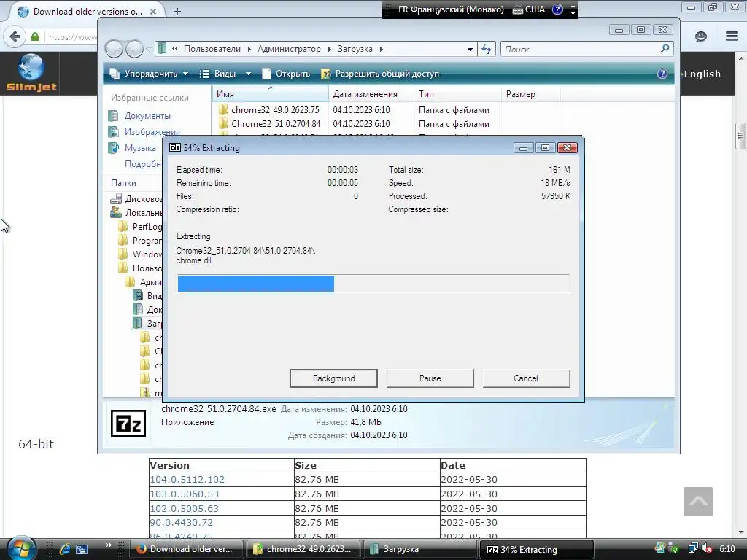
Task: Select Пользователи in the address breadcrumb
Action: tap(212, 49)
